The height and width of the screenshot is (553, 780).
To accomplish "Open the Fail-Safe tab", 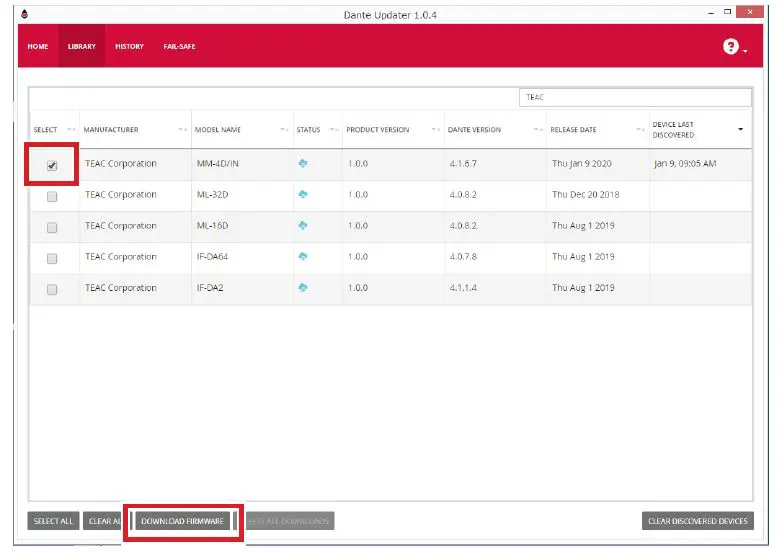I will [178, 47].
